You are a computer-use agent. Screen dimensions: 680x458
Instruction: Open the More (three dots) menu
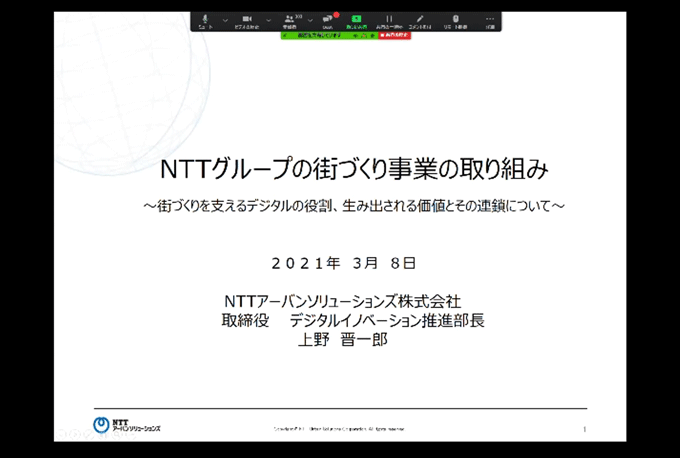coord(490,21)
